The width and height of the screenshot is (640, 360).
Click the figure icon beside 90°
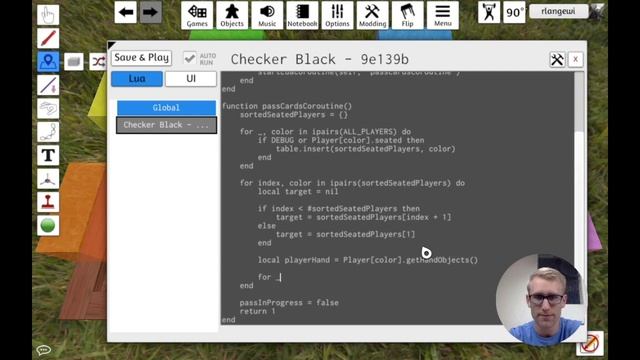(x=489, y=12)
